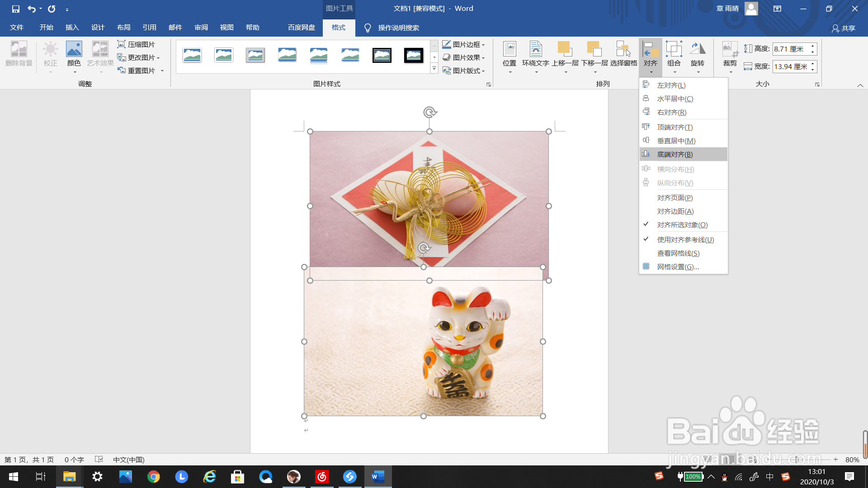
Task: Choose Align Middle (垂直居中)
Action: click(683, 141)
